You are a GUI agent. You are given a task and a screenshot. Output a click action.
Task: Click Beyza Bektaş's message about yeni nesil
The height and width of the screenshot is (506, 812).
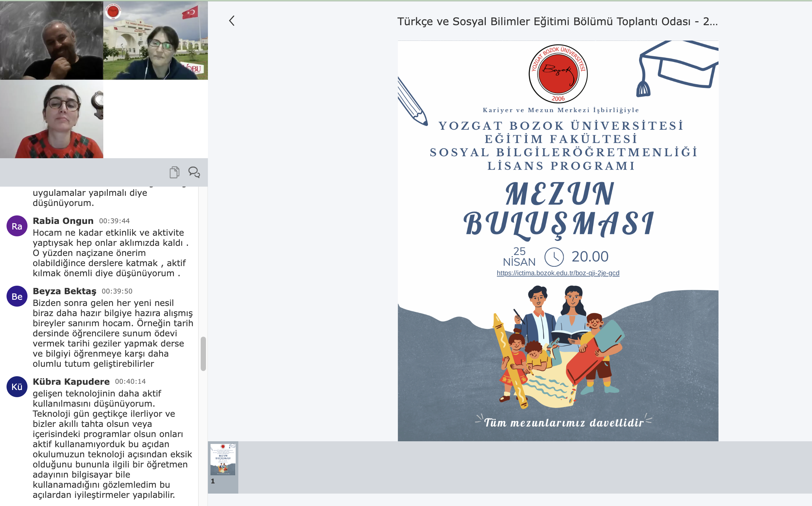pyautogui.click(x=113, y=333)
